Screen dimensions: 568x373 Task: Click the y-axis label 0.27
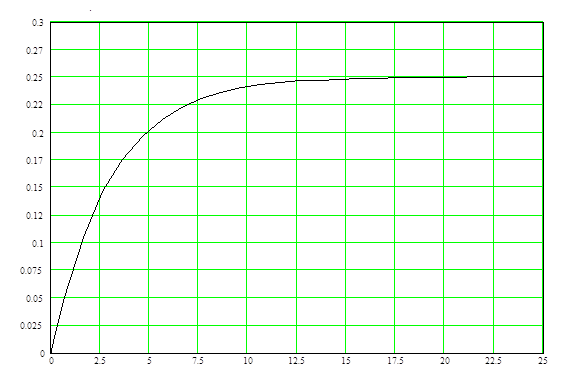click(34, 50)
